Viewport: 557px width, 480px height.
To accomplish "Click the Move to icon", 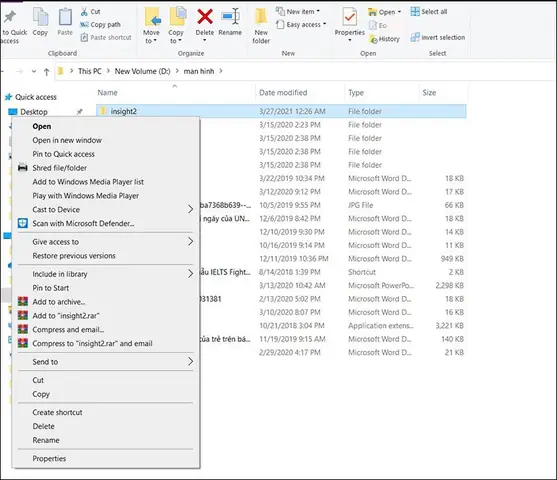I will [152, 16].
